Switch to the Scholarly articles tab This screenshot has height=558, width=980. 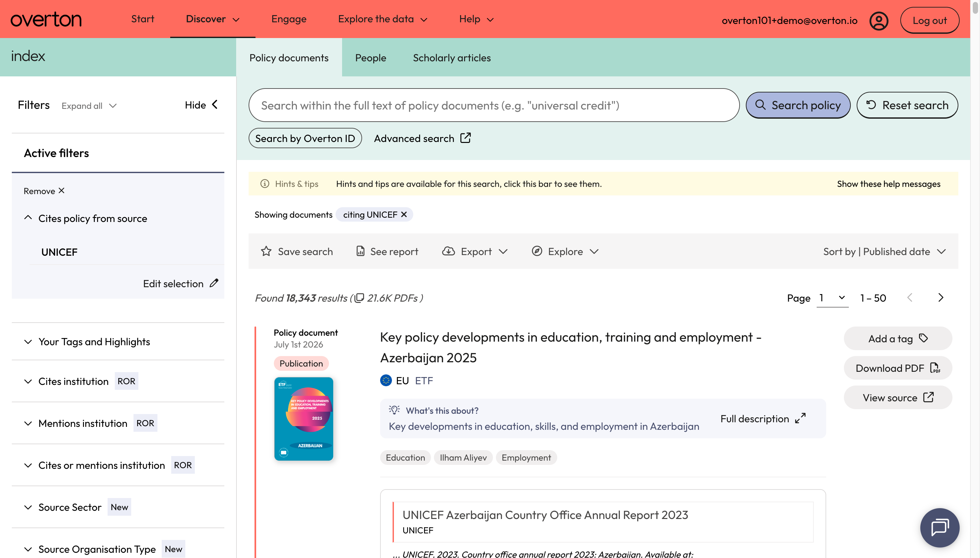coord(452,57)
